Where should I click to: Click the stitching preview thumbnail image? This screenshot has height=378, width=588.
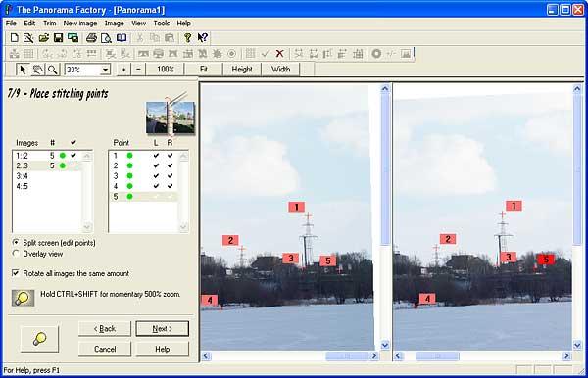171,118
